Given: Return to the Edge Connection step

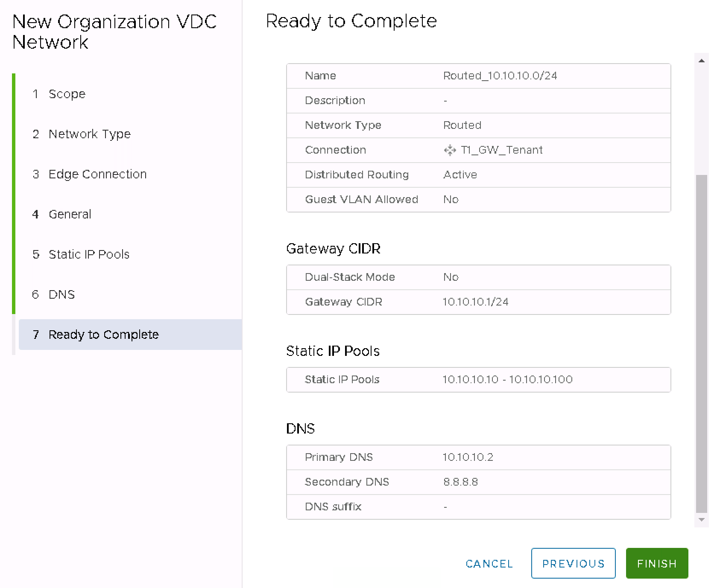Looking at the screenshot, I should (x=97, y=174).
